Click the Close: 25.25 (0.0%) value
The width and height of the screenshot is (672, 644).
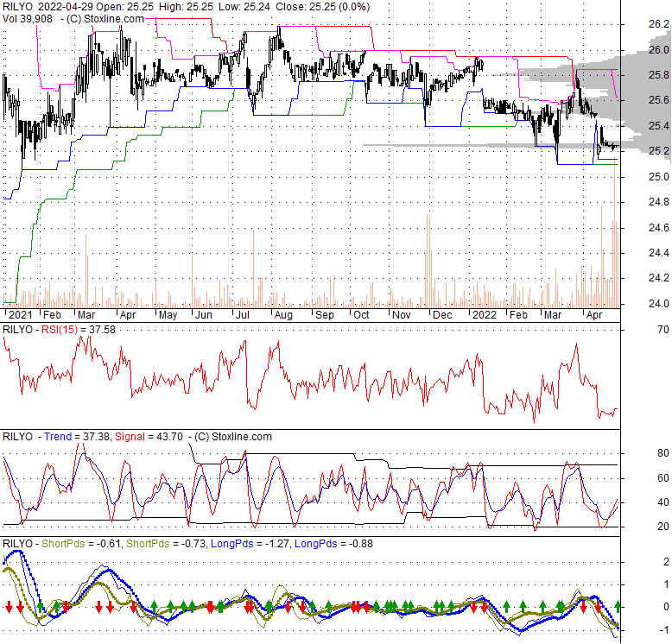tap(322, 7)
